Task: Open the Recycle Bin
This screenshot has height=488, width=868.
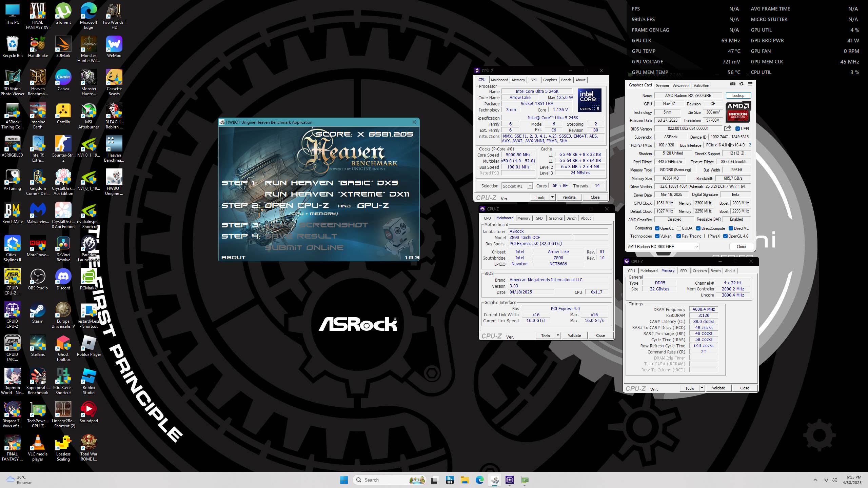Action: (x=13, y=47)
